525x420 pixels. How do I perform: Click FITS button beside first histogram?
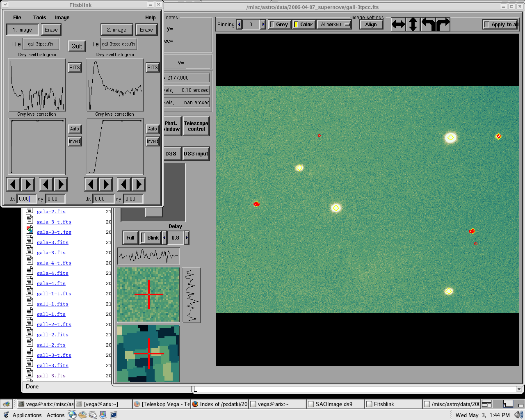[x=75, y=68]
